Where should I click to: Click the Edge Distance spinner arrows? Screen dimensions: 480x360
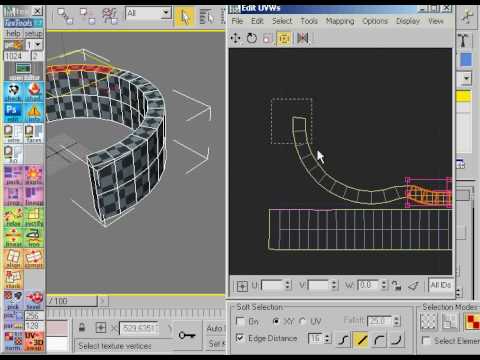point(327,339)
